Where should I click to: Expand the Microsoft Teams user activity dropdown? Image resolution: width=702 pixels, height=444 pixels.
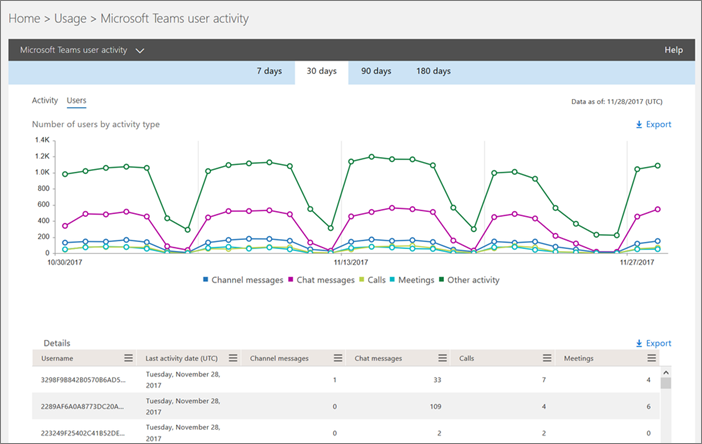(140, 51)
